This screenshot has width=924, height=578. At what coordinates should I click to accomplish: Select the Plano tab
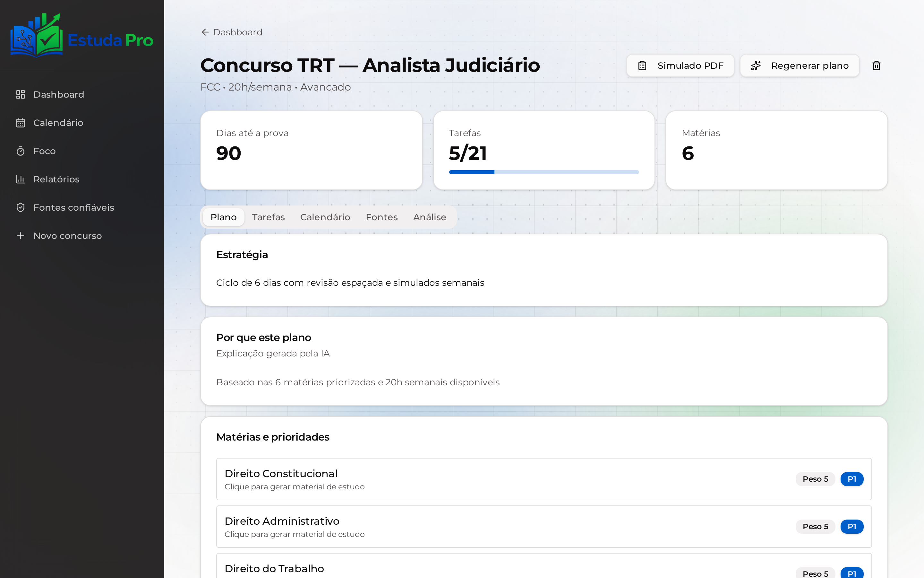tap(223, 217)
